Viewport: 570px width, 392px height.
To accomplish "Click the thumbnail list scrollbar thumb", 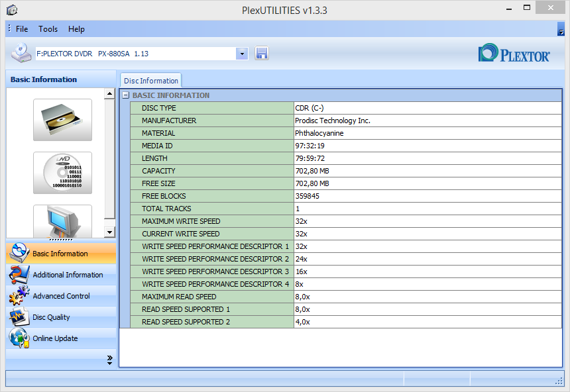I will (x=109, y=159).
